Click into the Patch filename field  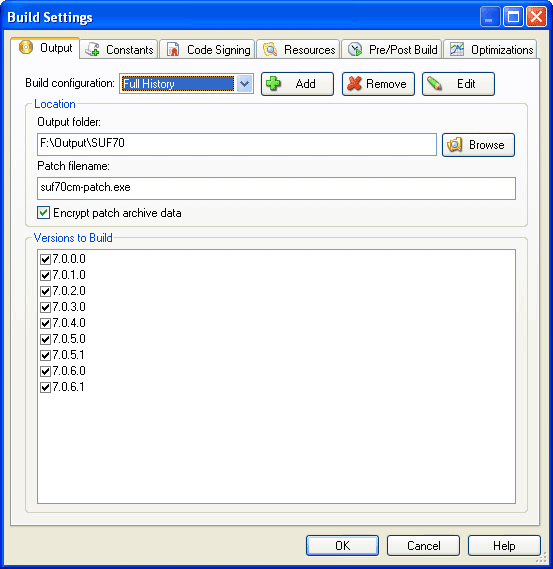276,188
